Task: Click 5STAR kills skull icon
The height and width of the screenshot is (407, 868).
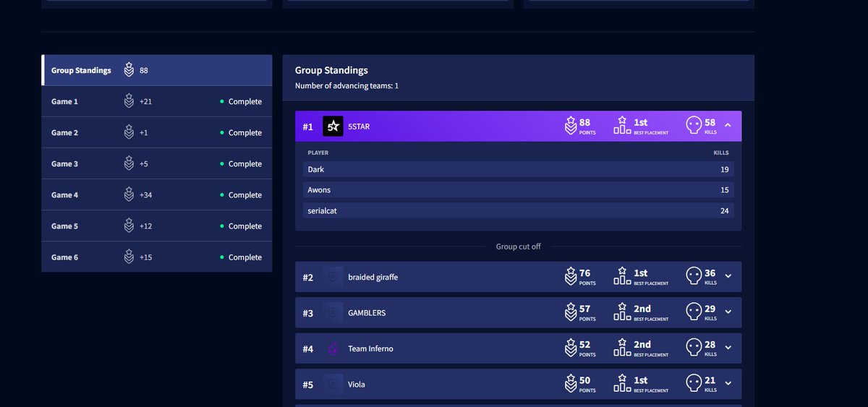Action: [x=694, y=125]
